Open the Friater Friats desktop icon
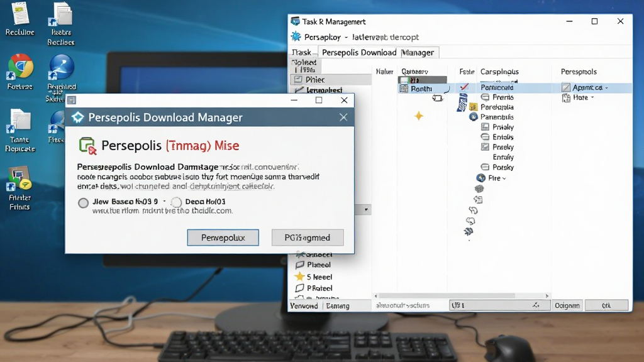This screenshot has height=362, width=644. [19, 189]
